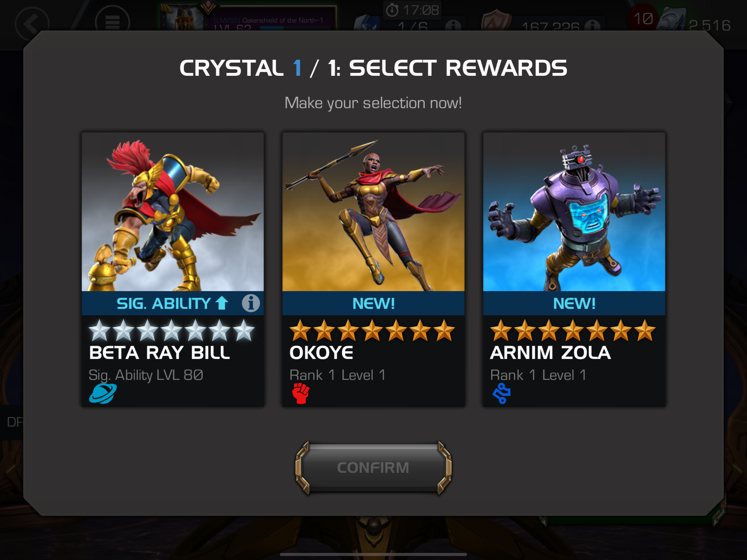Open the energy counter info icon

pos(453,26)
